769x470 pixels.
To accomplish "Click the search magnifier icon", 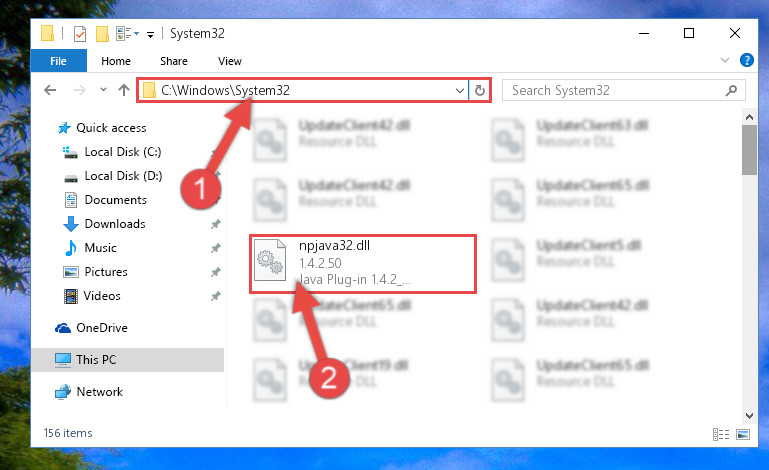I will [x=731, y=90].
